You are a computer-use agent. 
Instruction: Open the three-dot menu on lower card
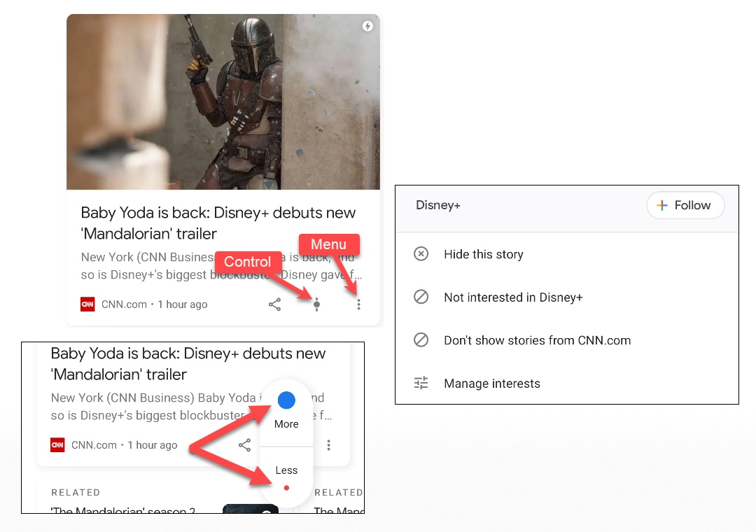[x=328, y=445]
